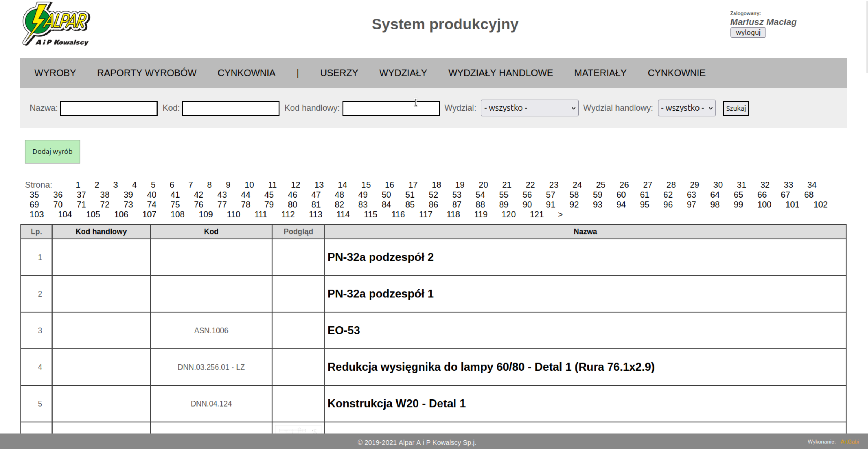Expand the Wydzial handlowy dropdown

point(687,108)
